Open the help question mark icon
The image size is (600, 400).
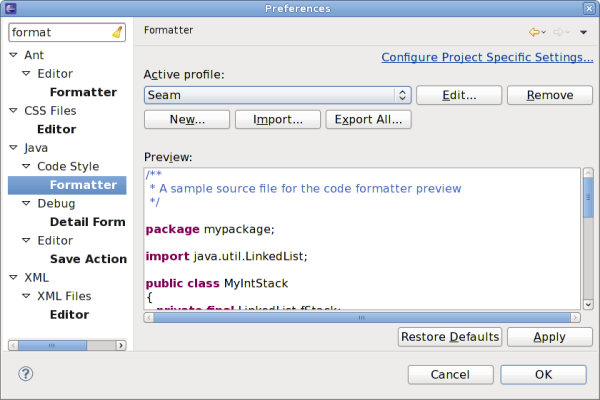pyautogui.click(x=26, y=373)
